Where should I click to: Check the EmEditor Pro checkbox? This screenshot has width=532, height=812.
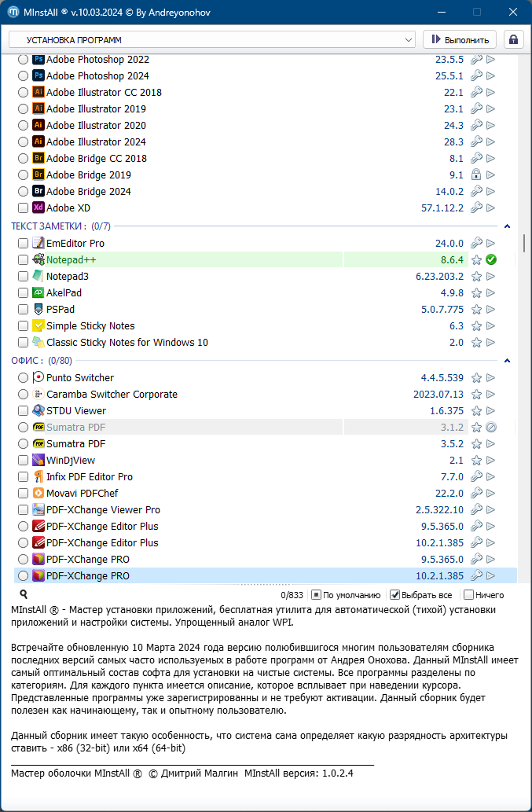pyautogui.click(x=23, y=244)
